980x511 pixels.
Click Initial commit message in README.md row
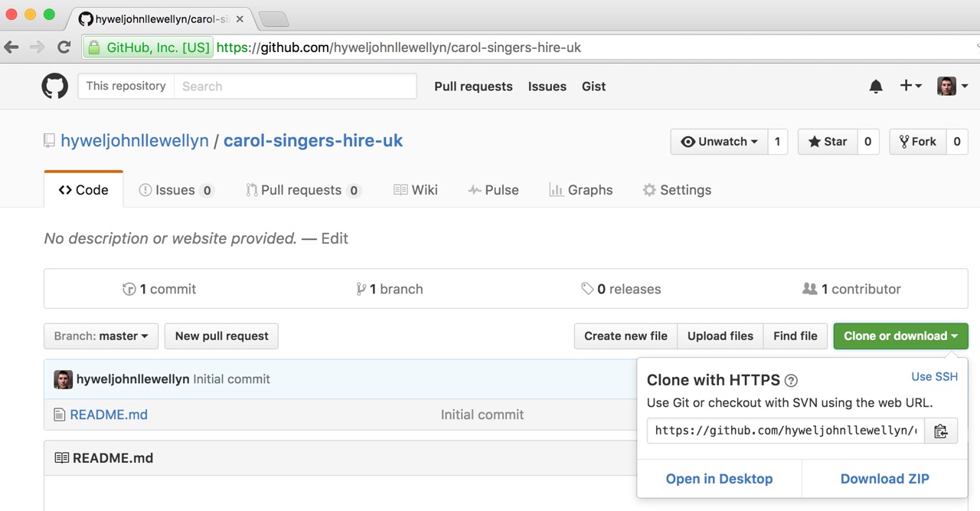point(482,414)
